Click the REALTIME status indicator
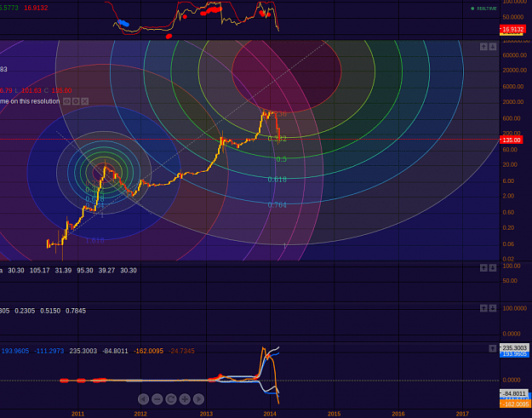This screenshot has width=532, height=418. [x=483, y=9]
